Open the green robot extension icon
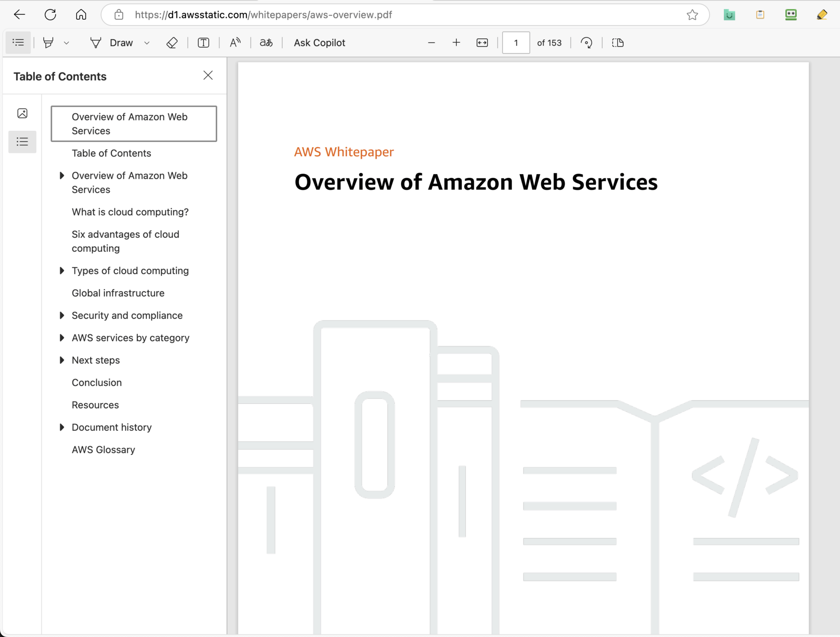 click(x=791, y=15)
